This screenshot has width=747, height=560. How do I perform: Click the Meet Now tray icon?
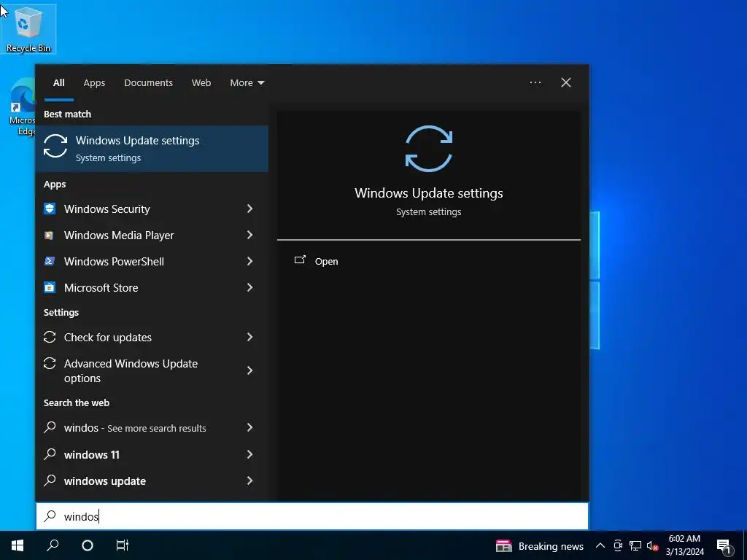(618, 545)
